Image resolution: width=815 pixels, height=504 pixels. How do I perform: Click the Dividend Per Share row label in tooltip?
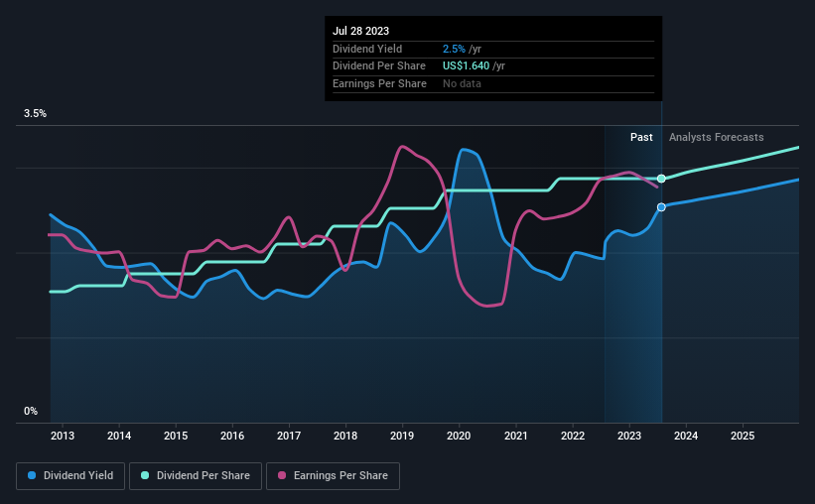point(379,66)
